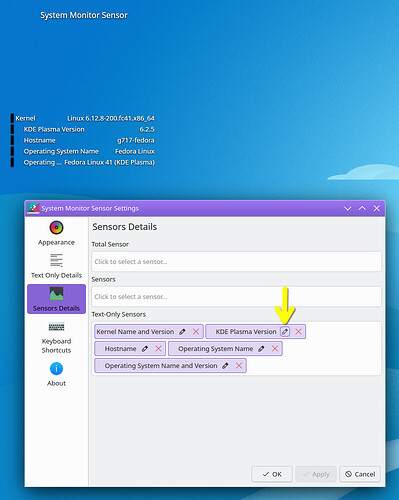Click the Hostname row in the widget

83,140
